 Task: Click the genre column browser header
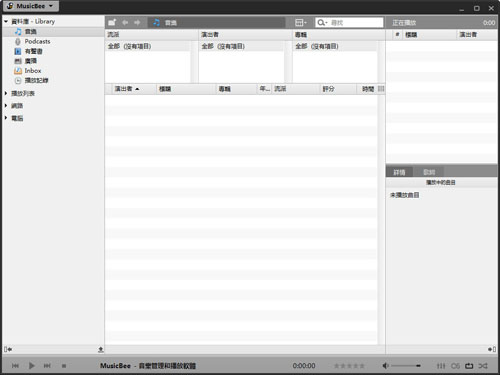[x=152, y=35]
